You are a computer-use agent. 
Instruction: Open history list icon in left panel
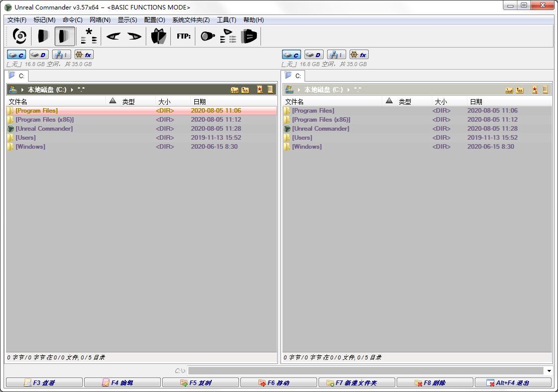[x=270, y=90]
